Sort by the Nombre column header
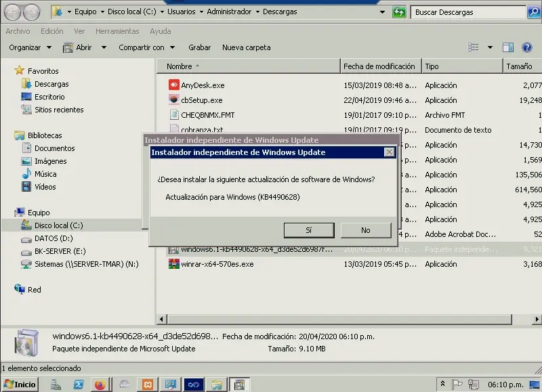The width and height of the screenshot is (542, 392). (x=248, y=66)
